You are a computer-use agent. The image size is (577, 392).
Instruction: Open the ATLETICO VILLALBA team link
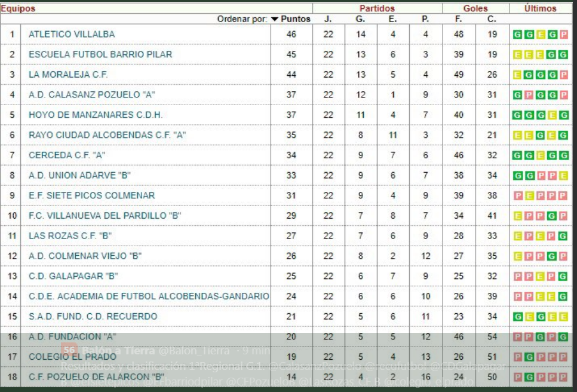pyautogui.click(x=72, y=35)
